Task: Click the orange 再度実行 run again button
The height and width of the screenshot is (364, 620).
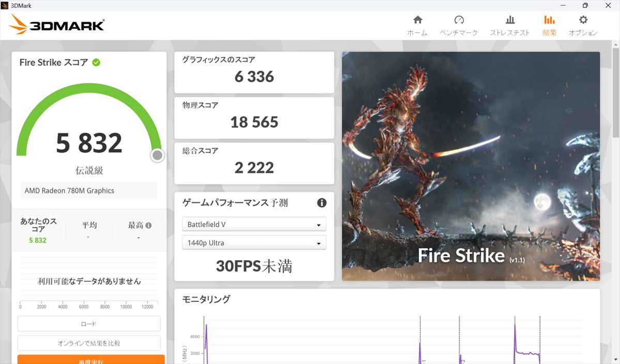Action: 91,359
